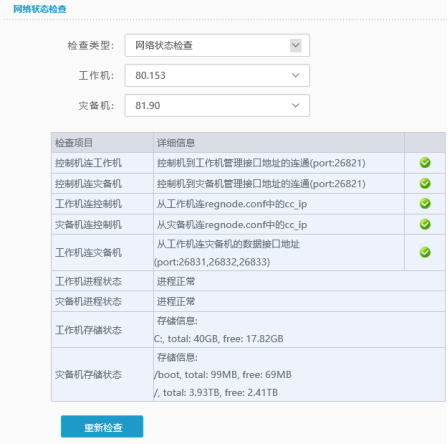Image resolution: width=448 pixels, height=444 pixels.
Task: Click the 灾备机 field label
Action: (96, 106)
